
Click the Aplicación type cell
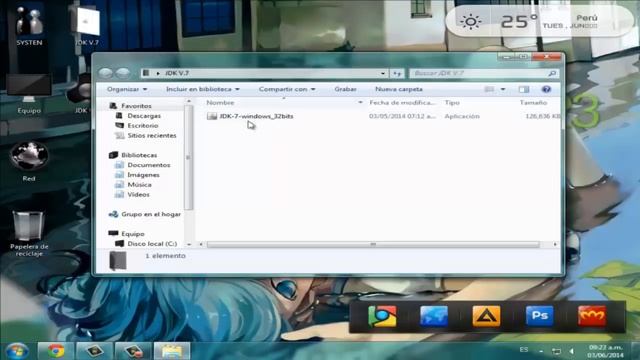[x=462, y=116]
